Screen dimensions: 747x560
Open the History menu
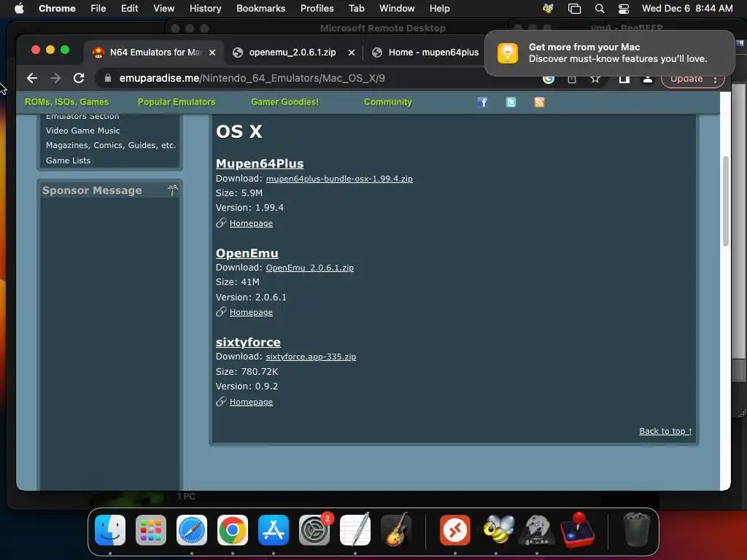pos(205,9)
